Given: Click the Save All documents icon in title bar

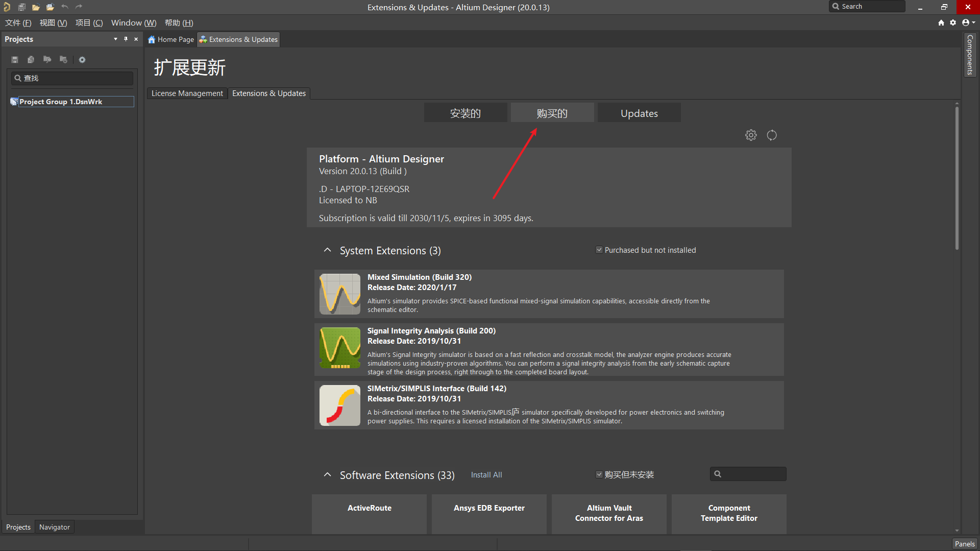Looking at the screenshot, I should click(21, 7).
